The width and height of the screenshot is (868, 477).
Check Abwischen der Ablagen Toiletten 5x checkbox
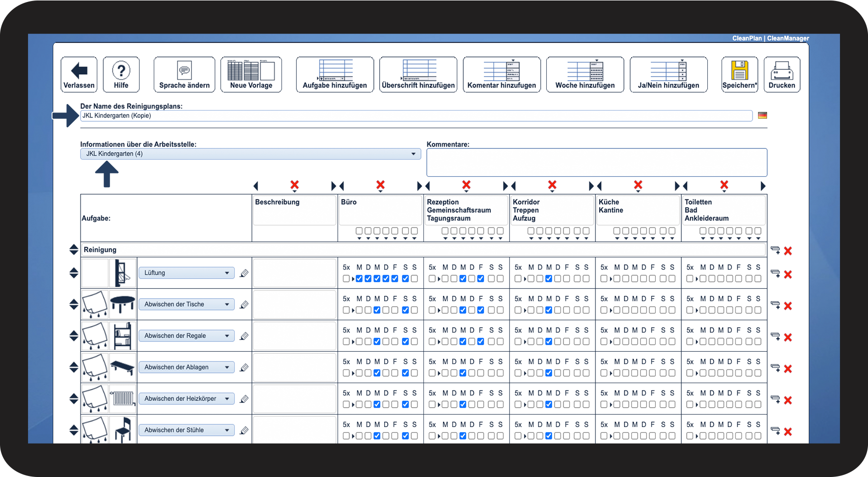[690, 373]
